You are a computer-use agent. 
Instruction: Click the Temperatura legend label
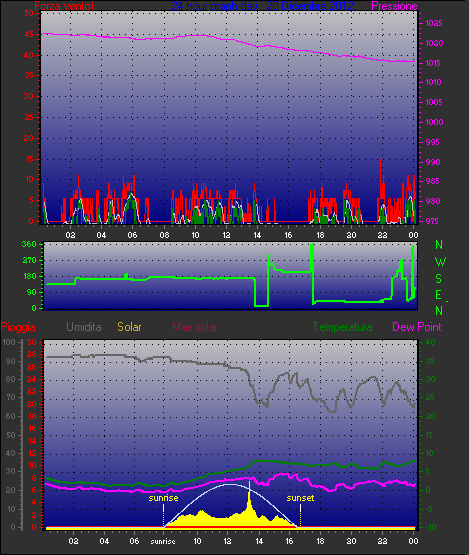tap(342, 327)
